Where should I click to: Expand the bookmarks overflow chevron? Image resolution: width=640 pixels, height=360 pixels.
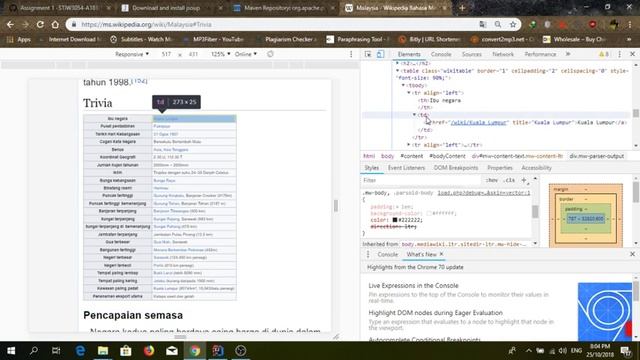click(x=629, y=40)
